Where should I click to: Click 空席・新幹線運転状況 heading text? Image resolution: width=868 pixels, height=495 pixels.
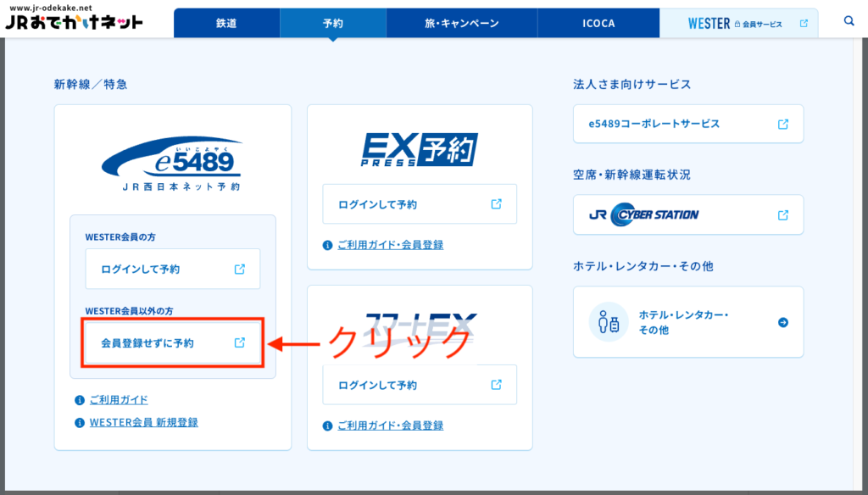(x=632, y=175)
